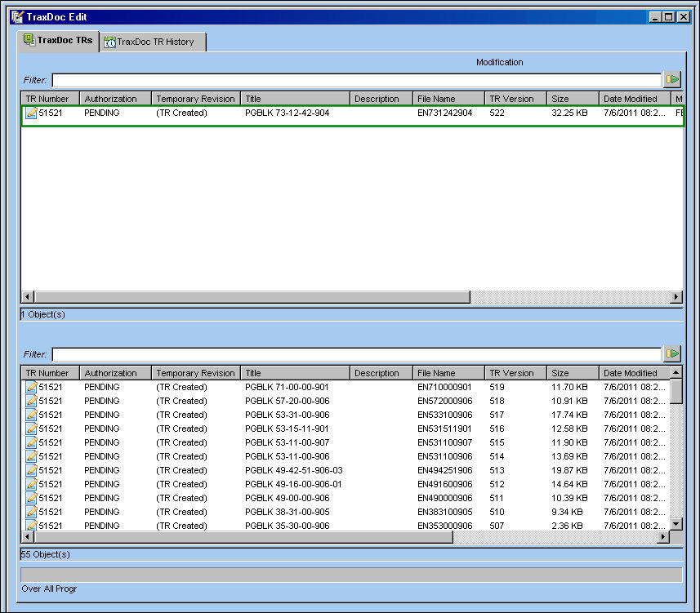The height and width of the screenshot is (613, 700).
Task: Click size value 9.34 KB
Action: (567, 511)
